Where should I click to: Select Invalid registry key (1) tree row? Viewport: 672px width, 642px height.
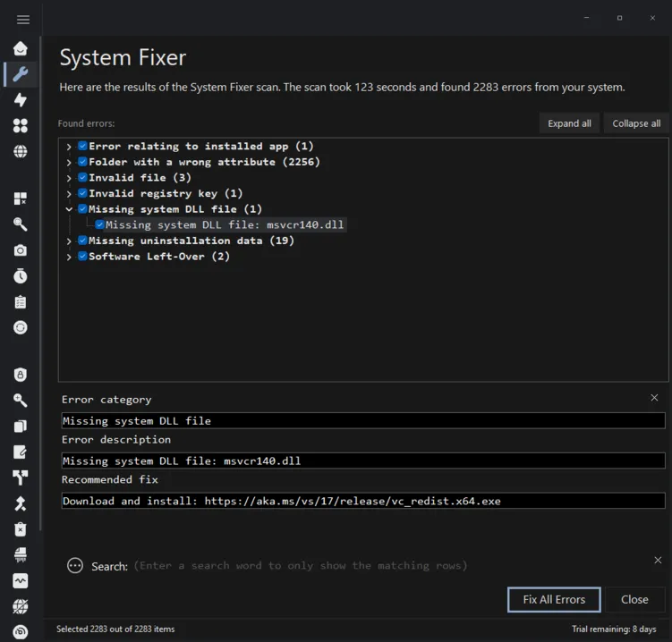(166, 194)
